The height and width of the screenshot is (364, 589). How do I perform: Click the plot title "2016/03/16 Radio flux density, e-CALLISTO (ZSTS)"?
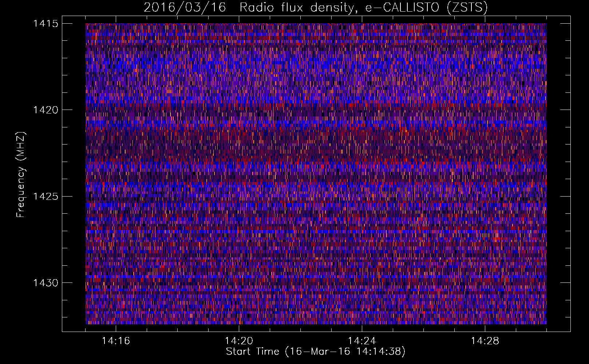pos(316,8)
